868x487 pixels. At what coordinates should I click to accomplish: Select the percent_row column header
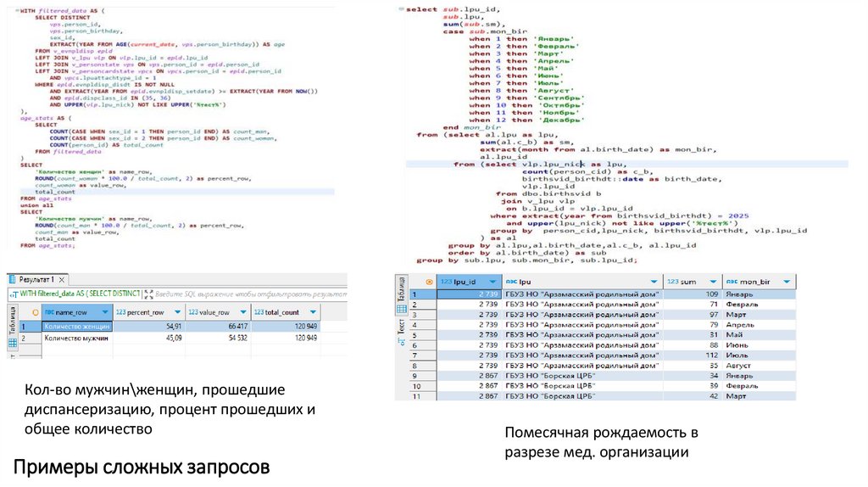click(x=149, y=312)
